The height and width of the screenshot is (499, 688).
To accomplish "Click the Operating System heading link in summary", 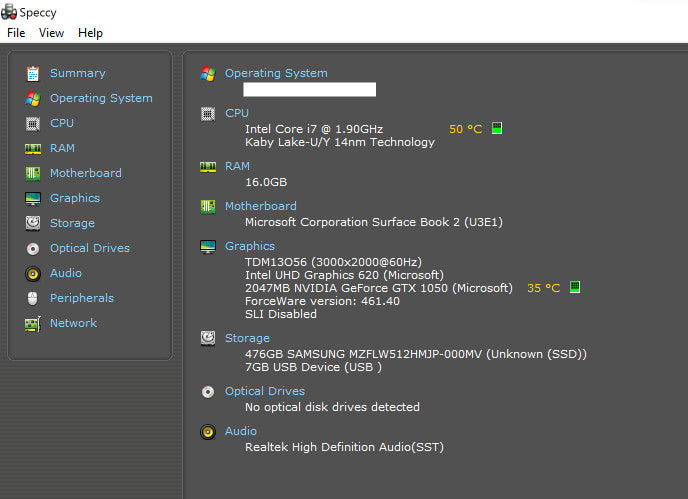I will [x=276, y=73].
